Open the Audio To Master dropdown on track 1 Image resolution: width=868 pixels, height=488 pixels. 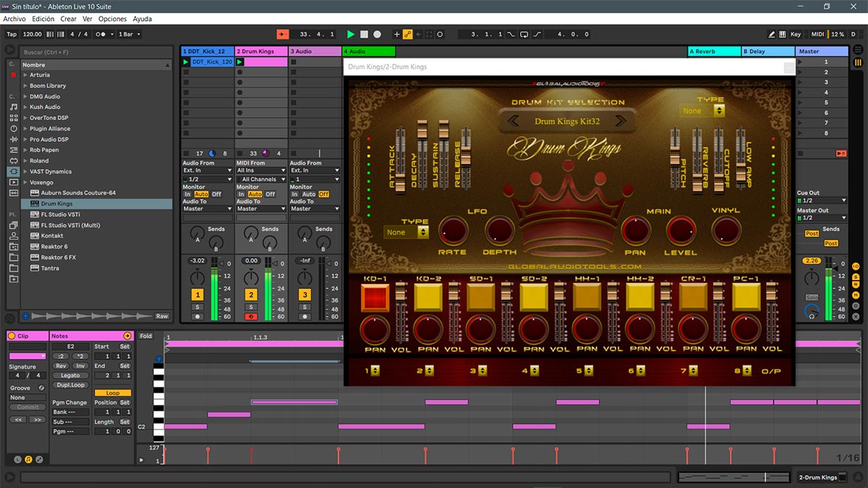coord(207,209)
